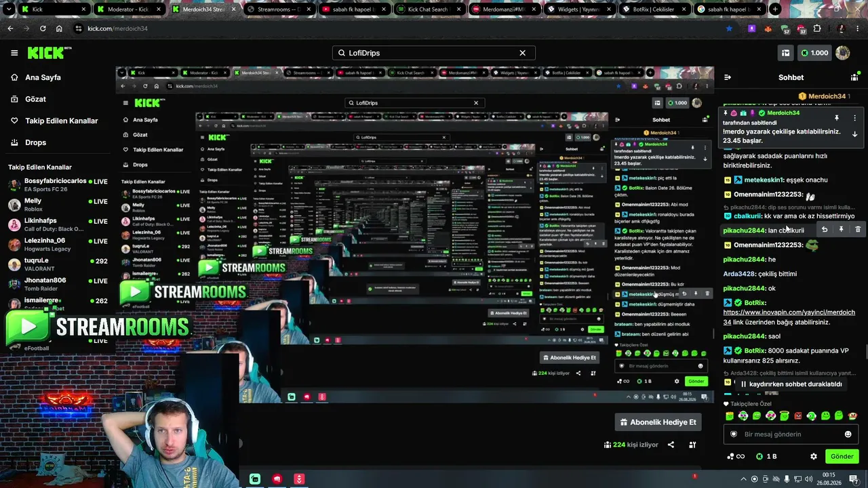868x488 pixels.
Task: Open pinned message three-dot options
Action: tap(854, 118)
